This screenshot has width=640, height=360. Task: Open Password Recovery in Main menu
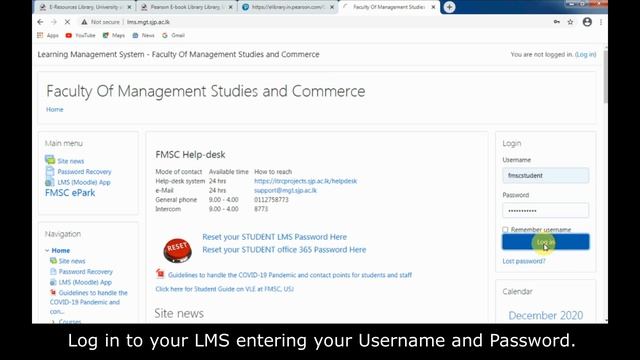pos(84,172)
